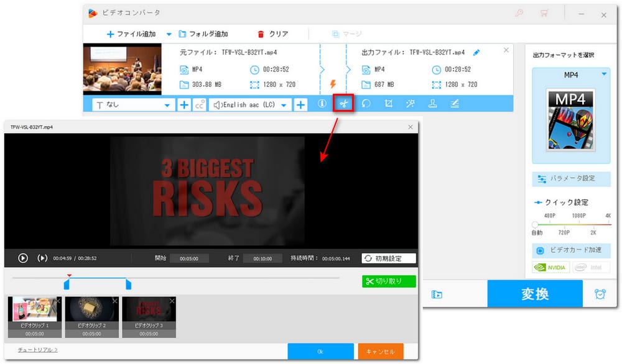Open the alarm clock scheduler icon
This screenshot has height=364, width=622.
point(600,294)
